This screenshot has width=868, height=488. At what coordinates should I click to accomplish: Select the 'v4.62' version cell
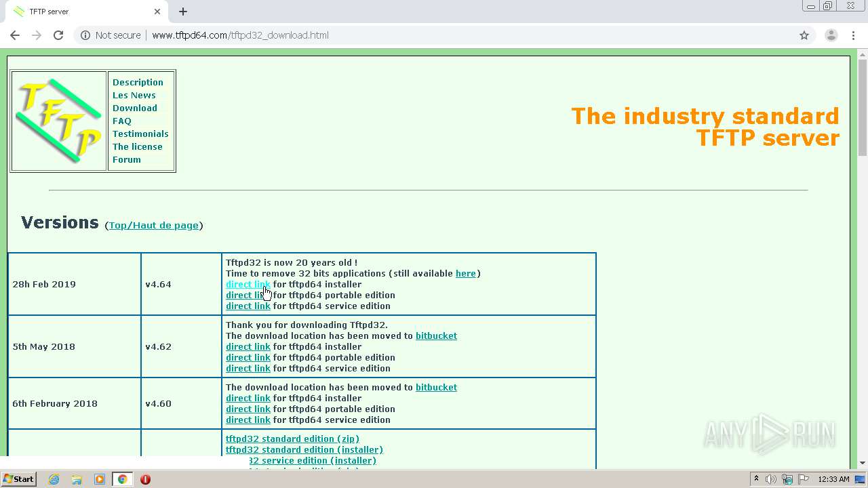click(181, 346)
